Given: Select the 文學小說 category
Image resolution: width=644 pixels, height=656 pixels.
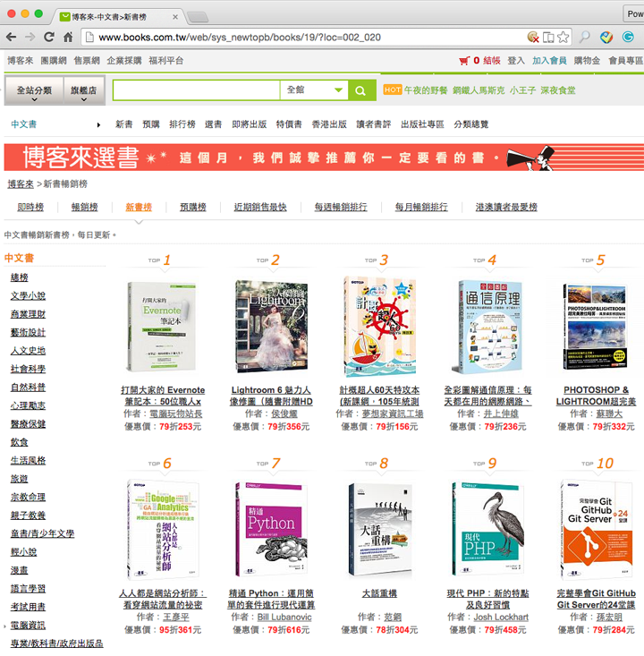Looking at the screenshot, I should [x=28, y=296].
